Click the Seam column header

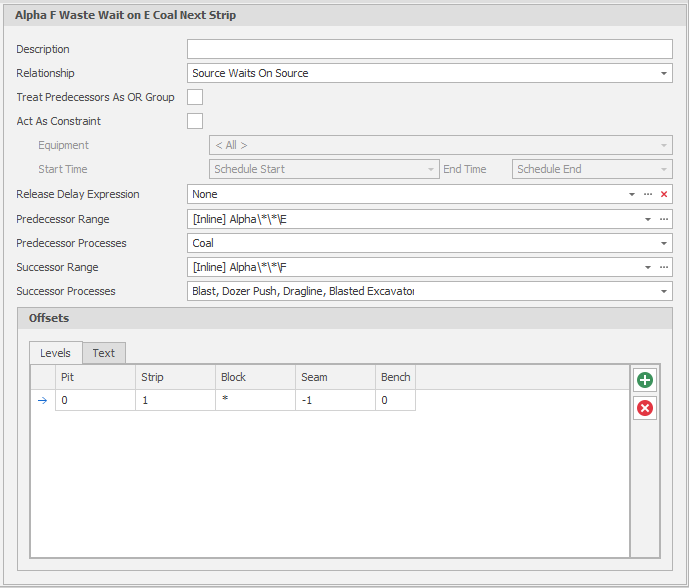click(335, 377)
